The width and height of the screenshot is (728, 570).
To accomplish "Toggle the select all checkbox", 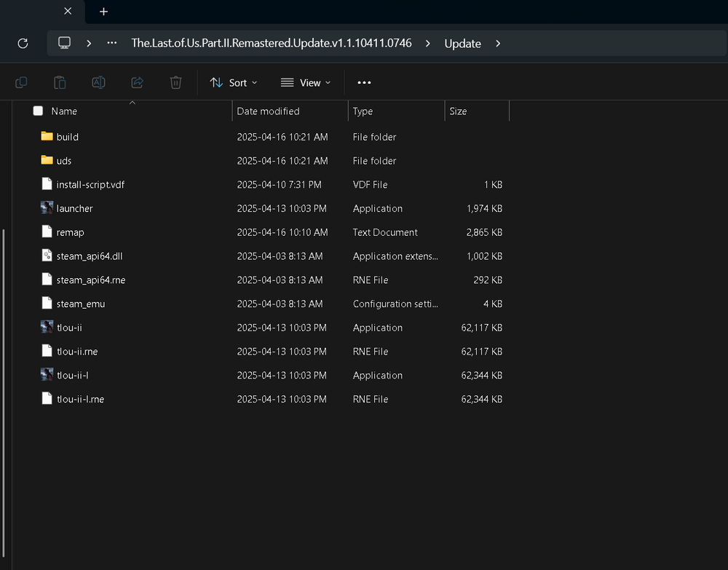I will [38, 111].
